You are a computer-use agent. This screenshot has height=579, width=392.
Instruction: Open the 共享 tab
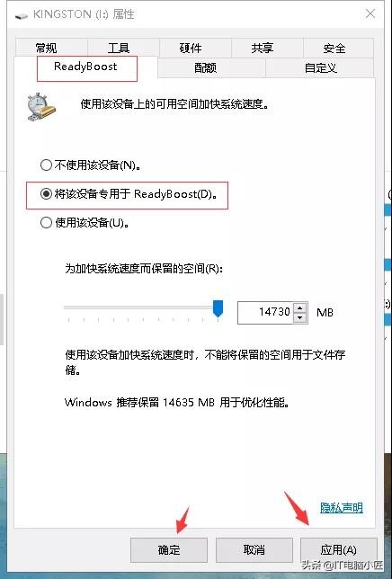263,48
